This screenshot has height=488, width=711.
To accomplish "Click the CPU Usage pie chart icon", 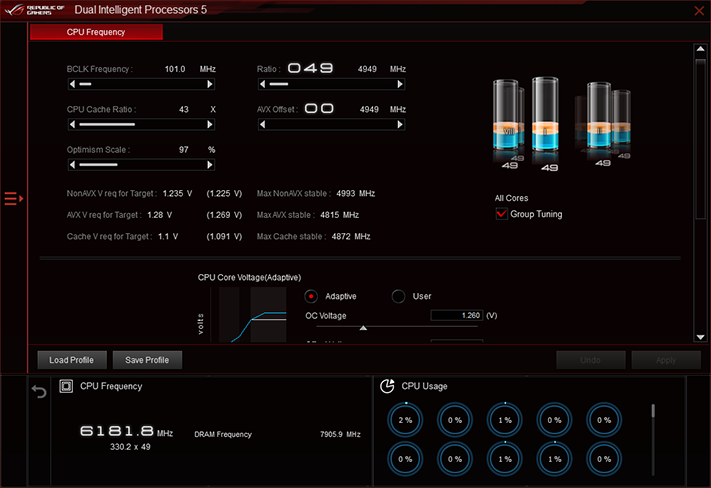I will pyautogui.click(x=387, y=386).
